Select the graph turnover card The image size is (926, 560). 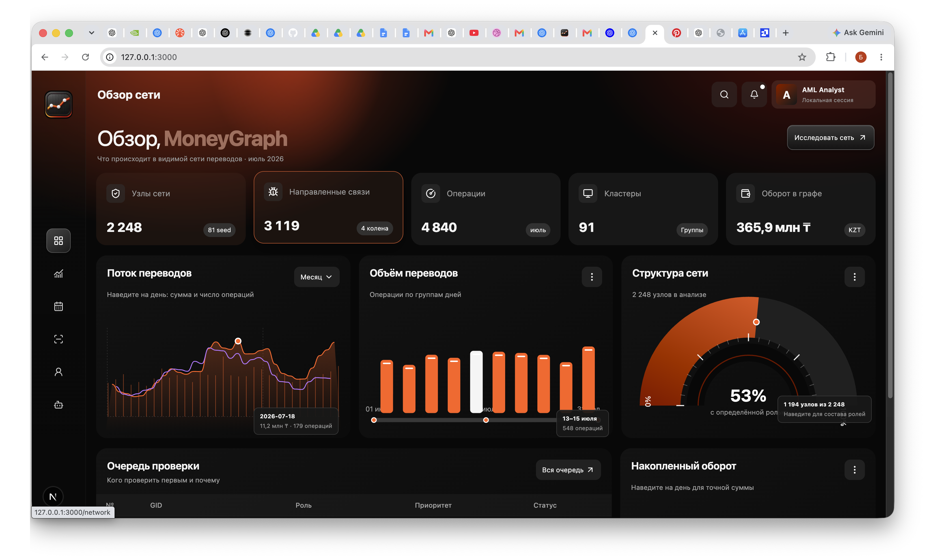[x=800, y=209]
